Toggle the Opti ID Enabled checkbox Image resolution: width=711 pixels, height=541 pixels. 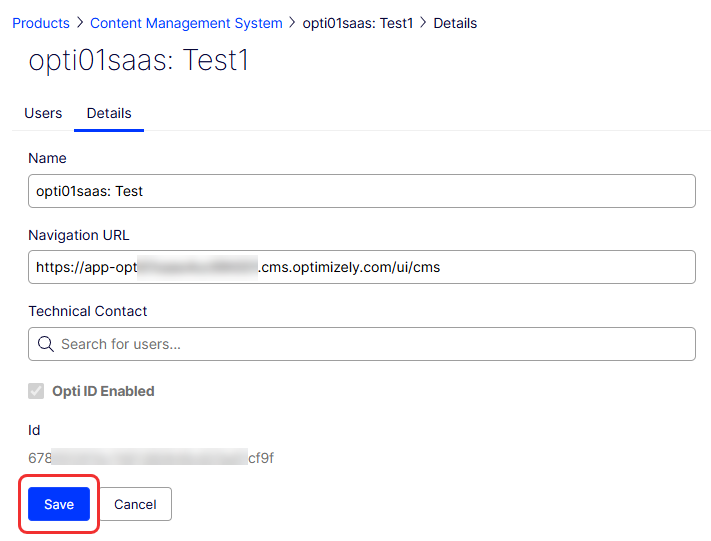click(36, 391)
